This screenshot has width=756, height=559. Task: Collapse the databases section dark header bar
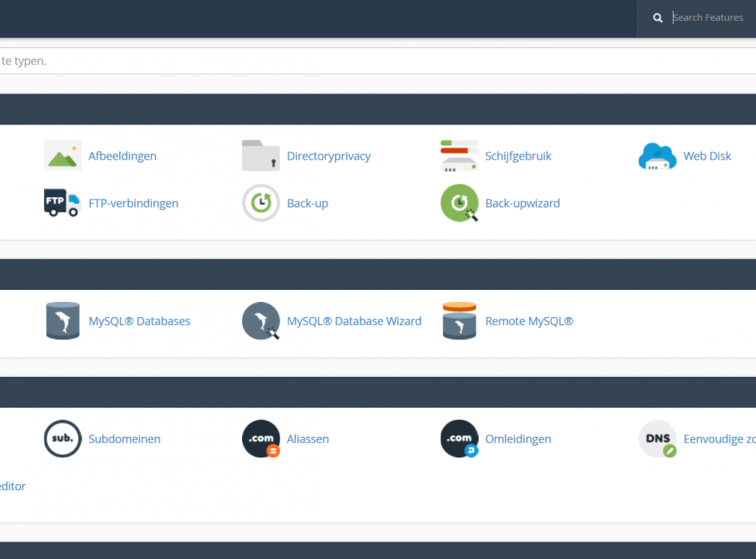pos(378,274)
